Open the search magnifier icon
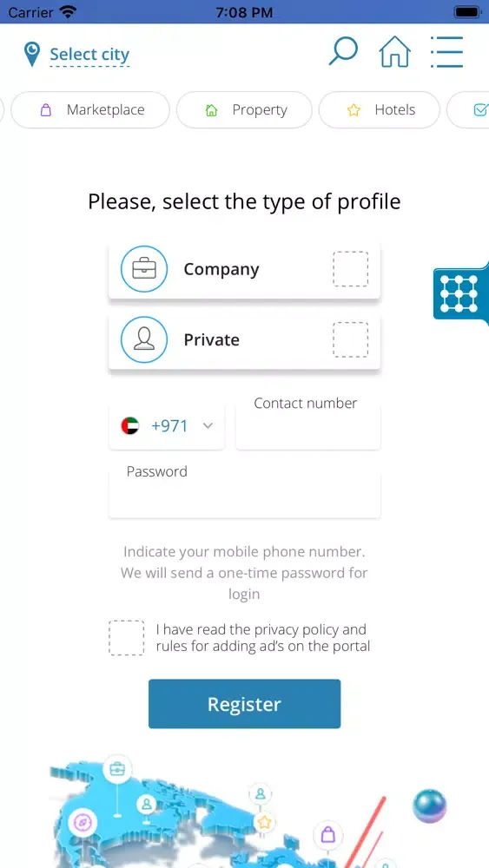Viewport: 489px width, 868px height. click(x=343, y=51)
